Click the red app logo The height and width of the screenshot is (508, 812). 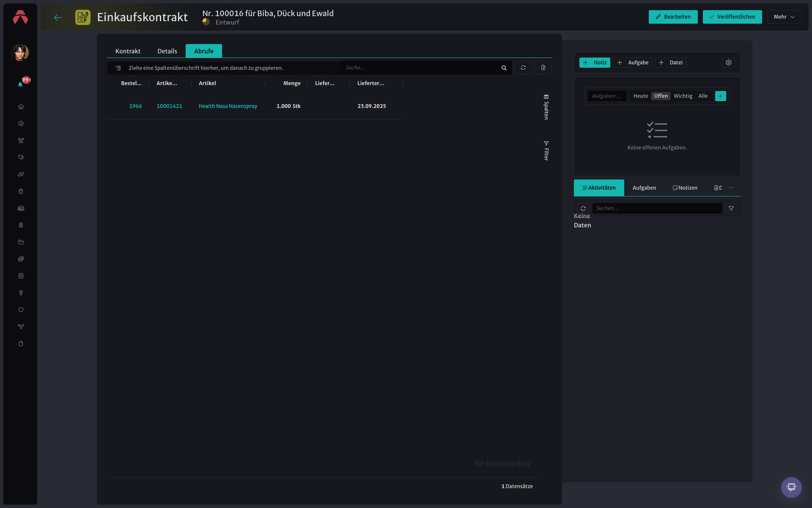tap(20, 17)
